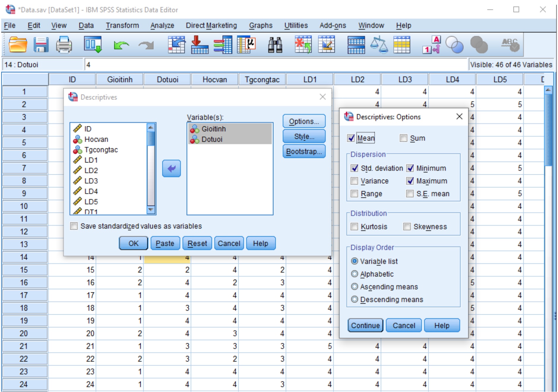Click the Find binoculars icon
Screen dimensions: 558x392
click(275, 45)
